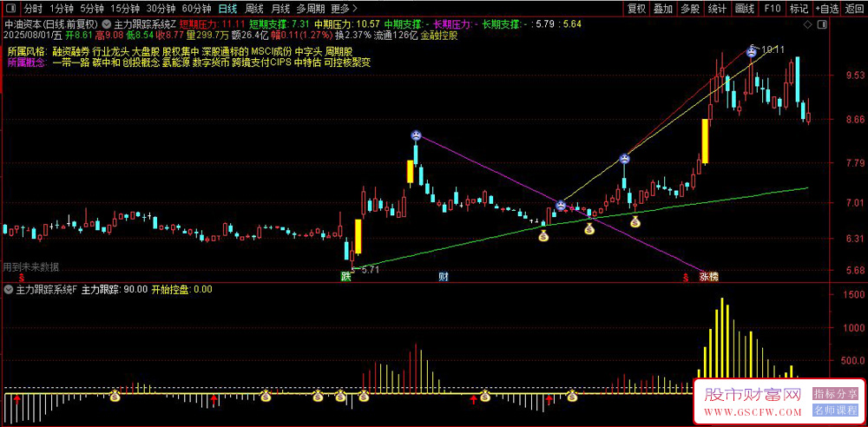Click the 主力跟踪: 90.00 readout

(x=114, y=289)
